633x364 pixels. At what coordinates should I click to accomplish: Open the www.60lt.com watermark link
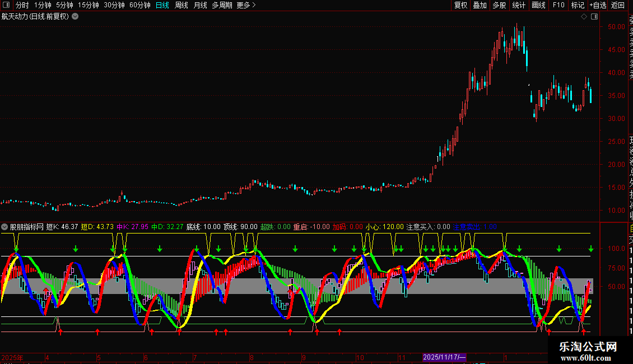(588, 358)
